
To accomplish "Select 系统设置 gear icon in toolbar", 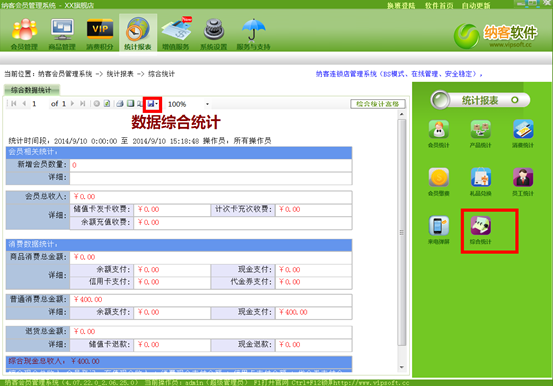I will click(213, 34).
